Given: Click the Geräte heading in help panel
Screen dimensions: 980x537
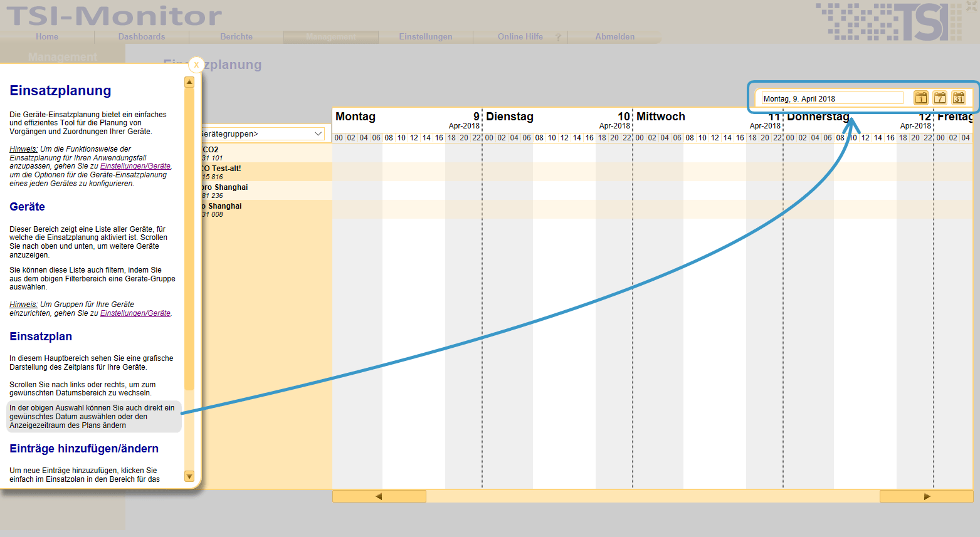Looking at the screenshot, I should [27, 207].
